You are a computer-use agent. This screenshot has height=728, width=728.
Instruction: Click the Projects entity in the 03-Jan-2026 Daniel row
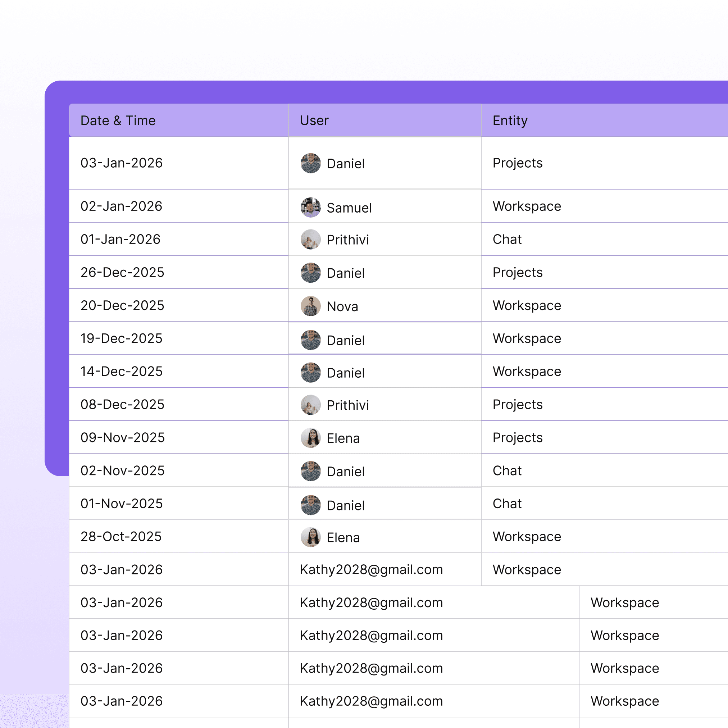tap(517, 163)
